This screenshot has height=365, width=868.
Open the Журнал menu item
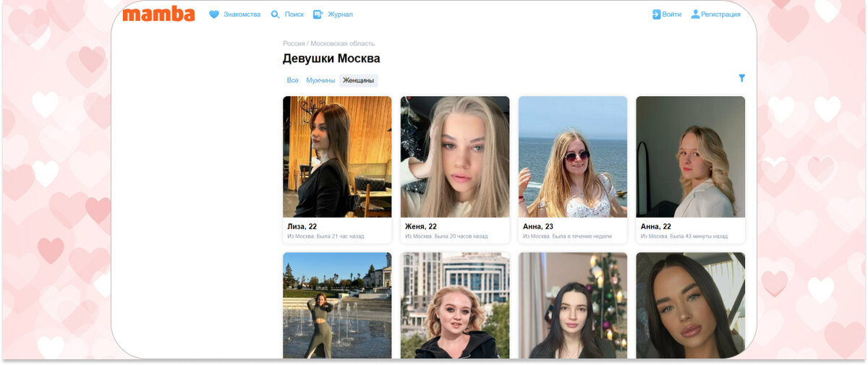click(340, 14)
